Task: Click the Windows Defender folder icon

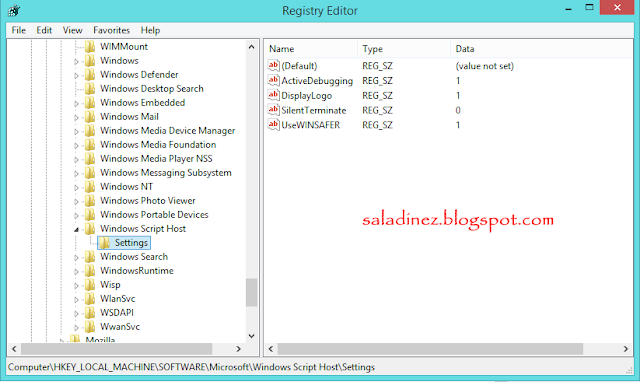Action: click(90, 75)
